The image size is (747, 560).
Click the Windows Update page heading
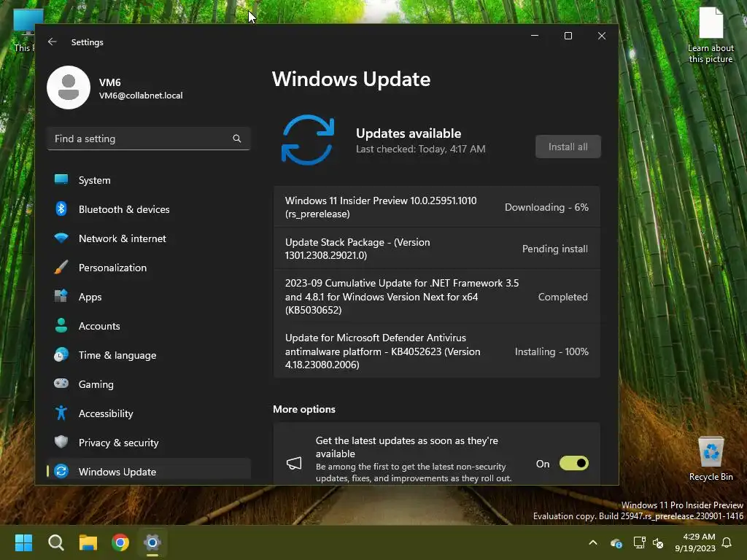[351, 79]
